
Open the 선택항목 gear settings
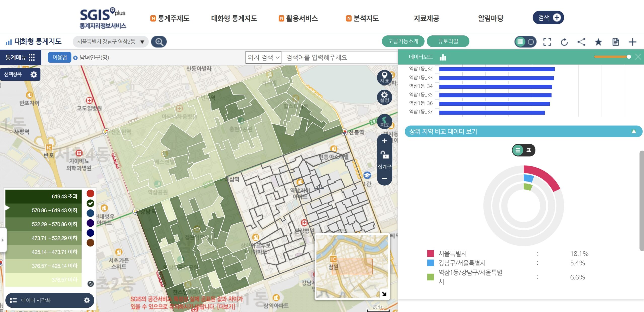coord(34,75)
